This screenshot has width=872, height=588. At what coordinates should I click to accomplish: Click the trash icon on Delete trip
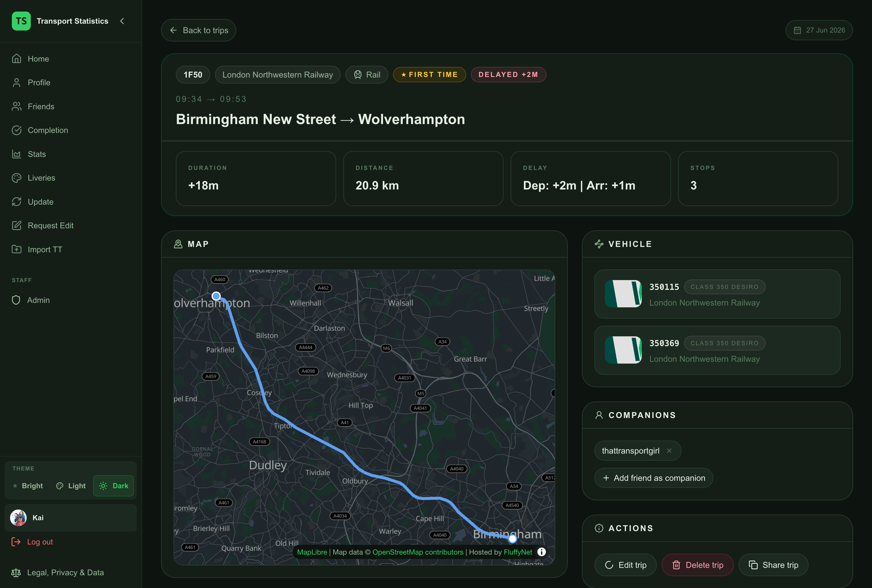click(x=676, y=565)
